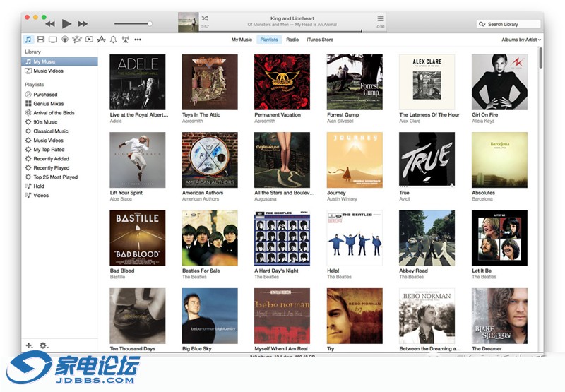Open the Recently Added playlist

point(59,159)
